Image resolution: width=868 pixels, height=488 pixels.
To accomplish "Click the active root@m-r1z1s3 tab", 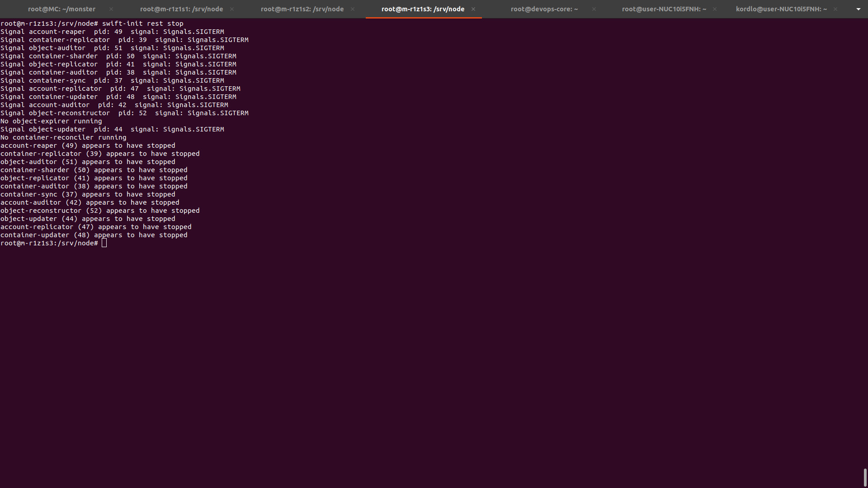I will click(423, 9).
